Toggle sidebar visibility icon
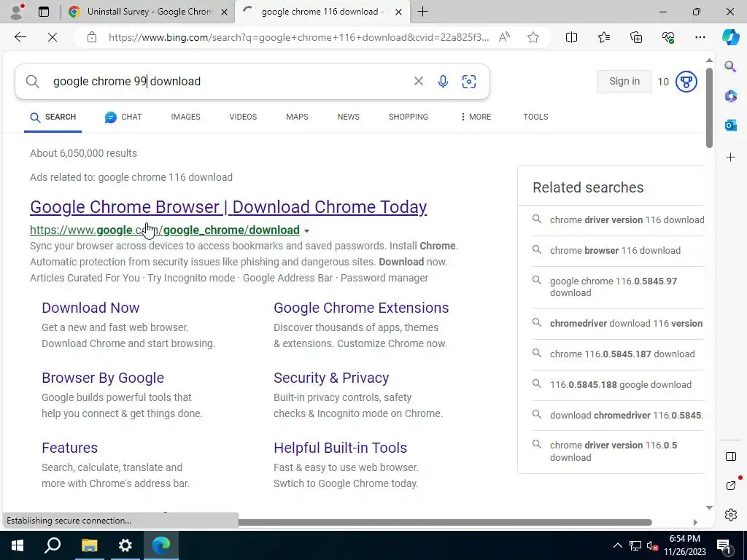 [x=731, y=456]
